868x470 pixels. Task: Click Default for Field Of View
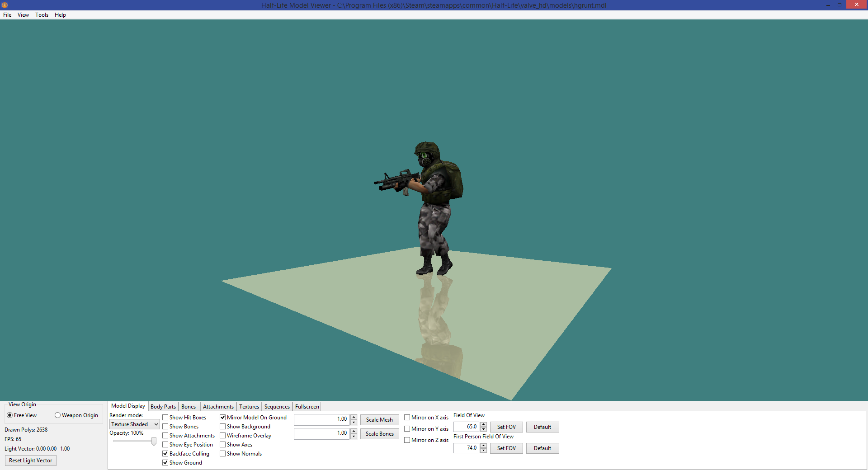pyautogui.click(x=542, y=427)
